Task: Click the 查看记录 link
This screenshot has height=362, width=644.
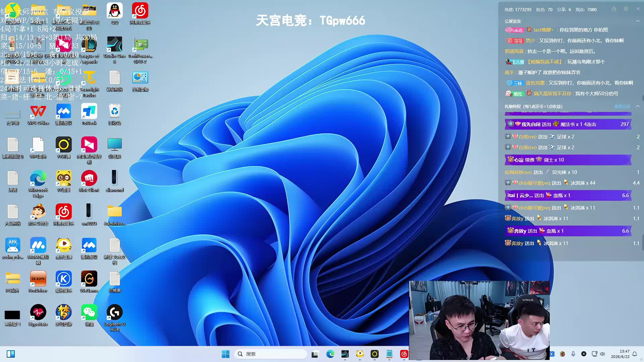Action: [x=622, y=107]
